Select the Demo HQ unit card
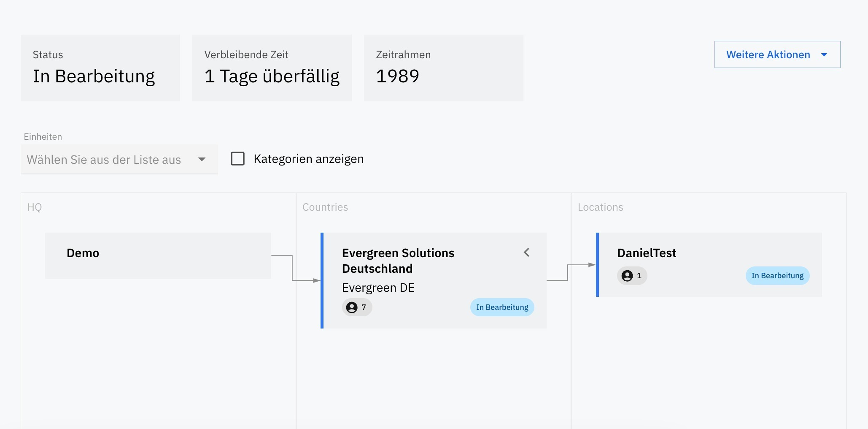This screenshot has width=868, height=429. (158, 255)
